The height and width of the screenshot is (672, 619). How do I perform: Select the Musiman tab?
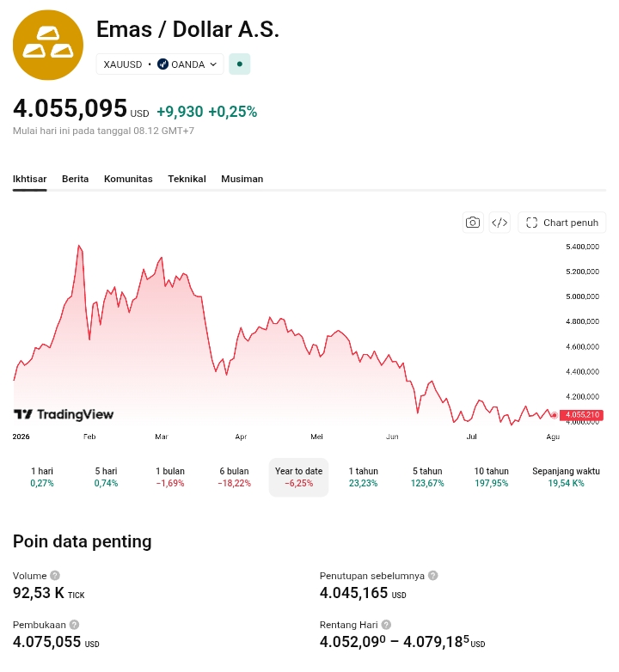point(242,179)
